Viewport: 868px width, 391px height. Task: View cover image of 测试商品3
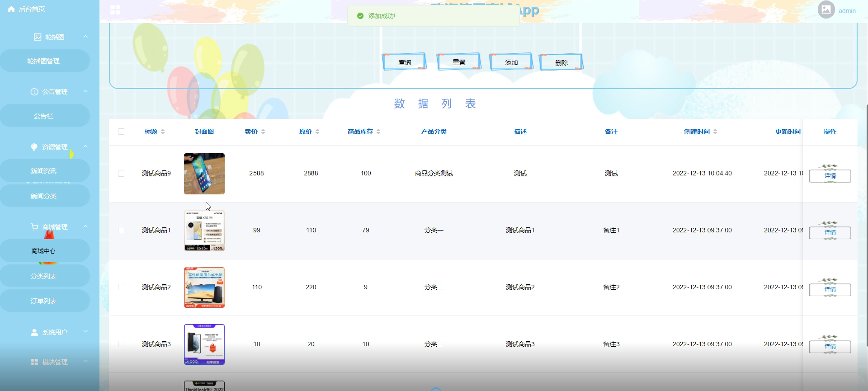[x=204, y=344]
